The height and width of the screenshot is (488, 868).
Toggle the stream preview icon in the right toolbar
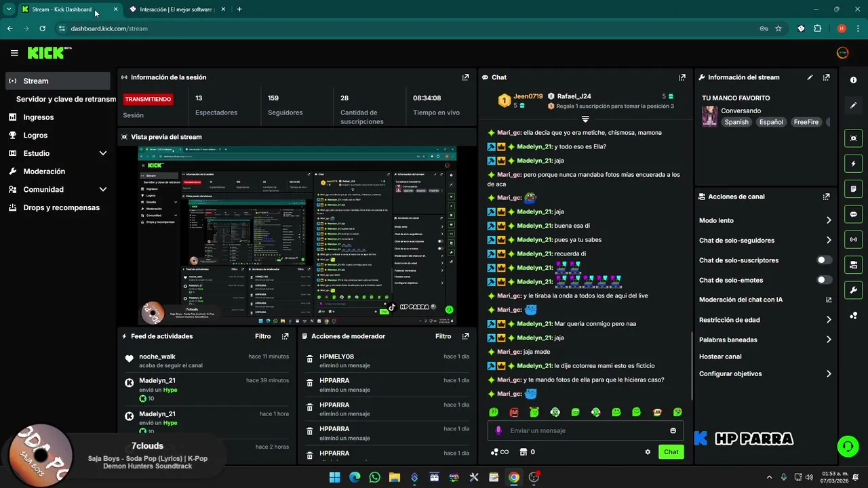point(853,138)
